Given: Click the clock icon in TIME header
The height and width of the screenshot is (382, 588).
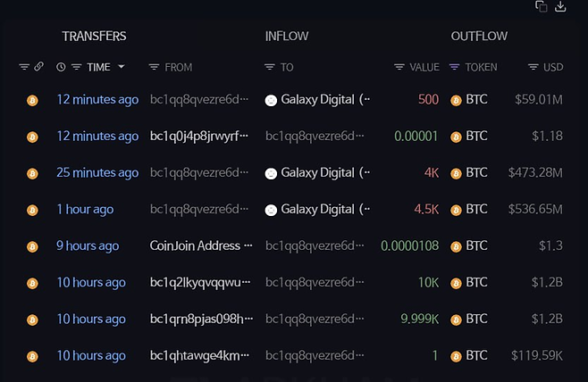Looking at the screenshot, I should pos(61,67).
